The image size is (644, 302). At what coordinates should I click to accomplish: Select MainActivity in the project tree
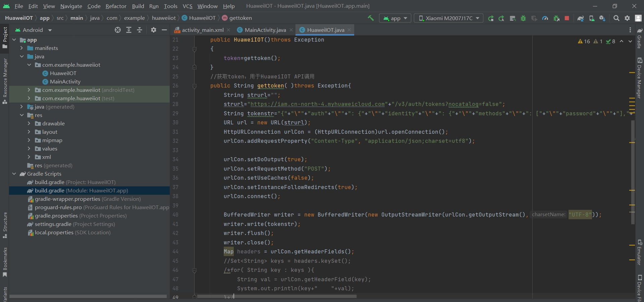click(x=65, y=82)
